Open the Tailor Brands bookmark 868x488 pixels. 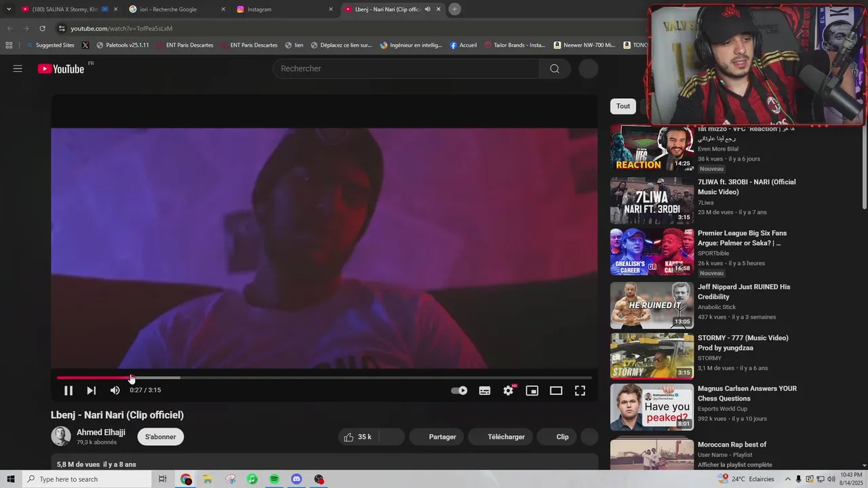515,45
